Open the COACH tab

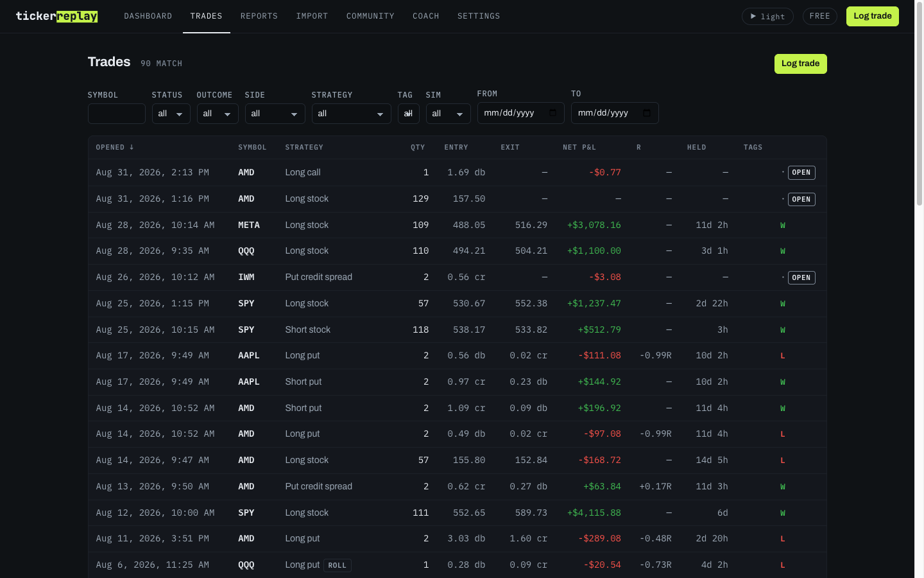click(x=426, y=16)
